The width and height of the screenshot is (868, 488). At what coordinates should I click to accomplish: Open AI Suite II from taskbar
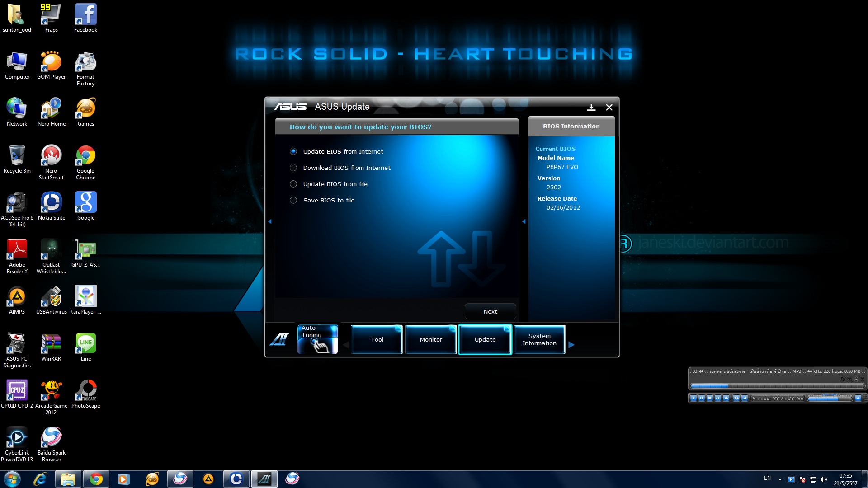click(264, 479)
